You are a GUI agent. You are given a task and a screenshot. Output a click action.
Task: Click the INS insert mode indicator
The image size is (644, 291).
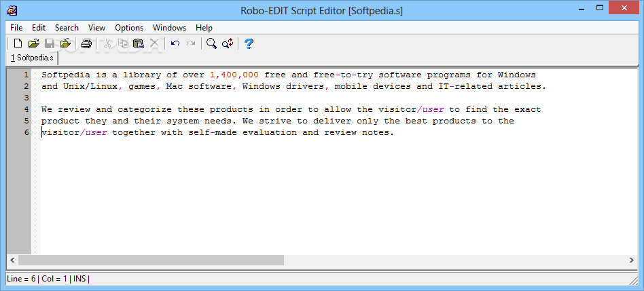click(79, 279)
